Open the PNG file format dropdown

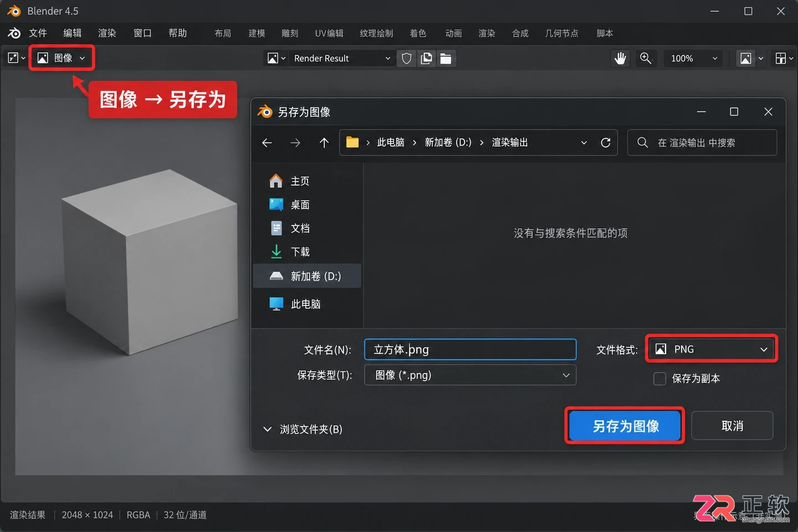712,349
